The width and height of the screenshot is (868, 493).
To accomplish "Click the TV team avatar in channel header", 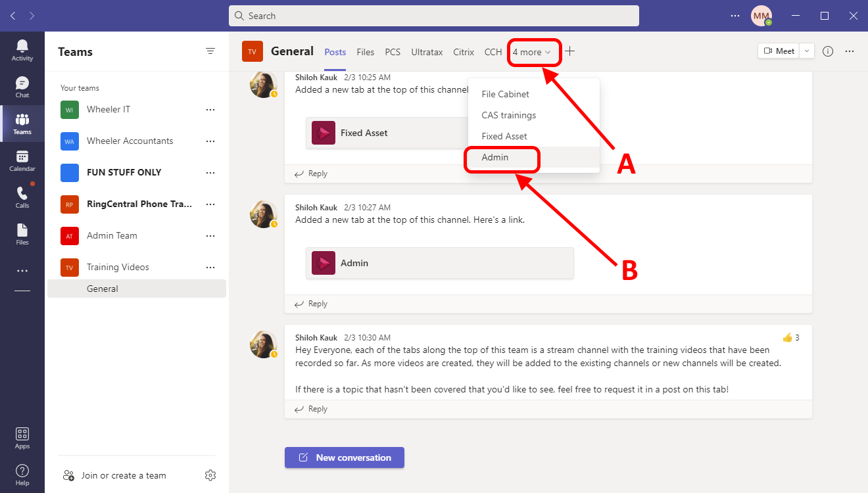I will pos(253,51).
